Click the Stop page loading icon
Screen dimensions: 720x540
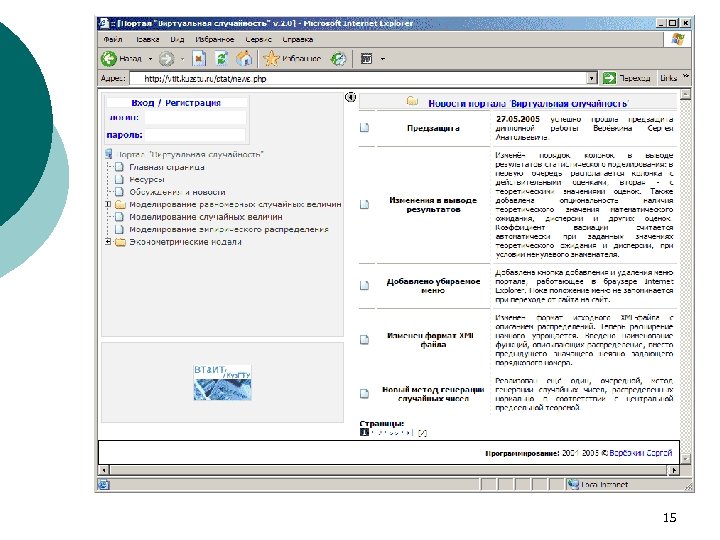(x=199, y=59)
